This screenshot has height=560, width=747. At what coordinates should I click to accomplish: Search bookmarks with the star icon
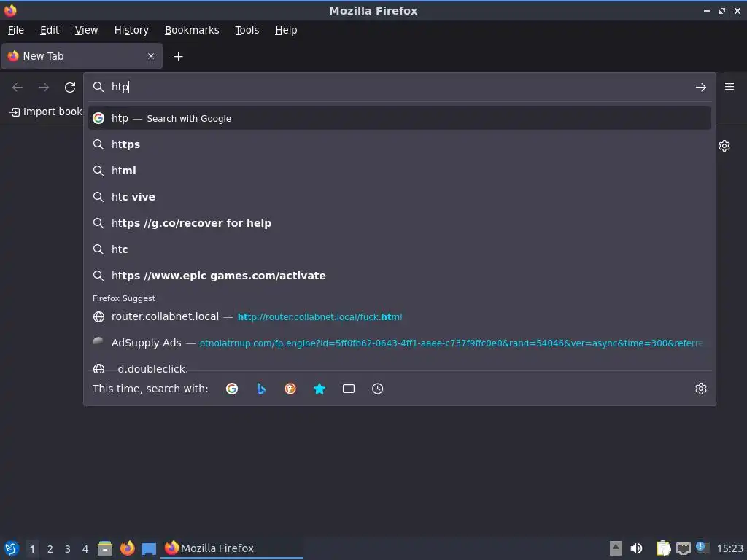(x=320, y=389)
